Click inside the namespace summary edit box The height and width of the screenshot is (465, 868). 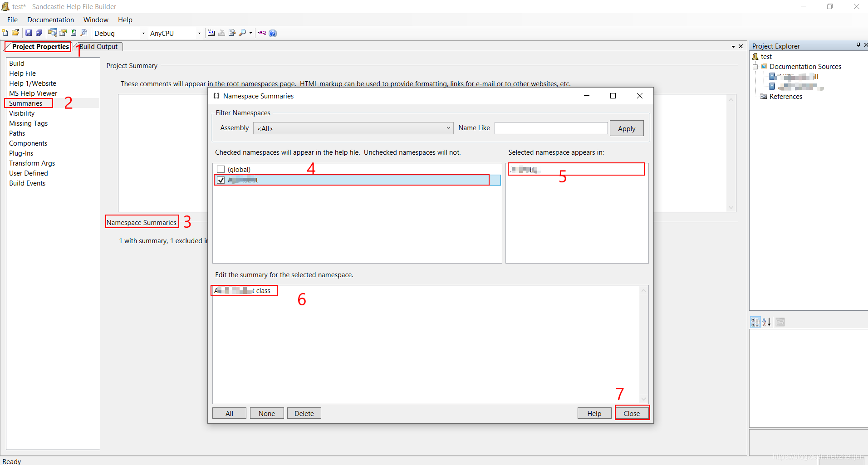pos(426,344)
